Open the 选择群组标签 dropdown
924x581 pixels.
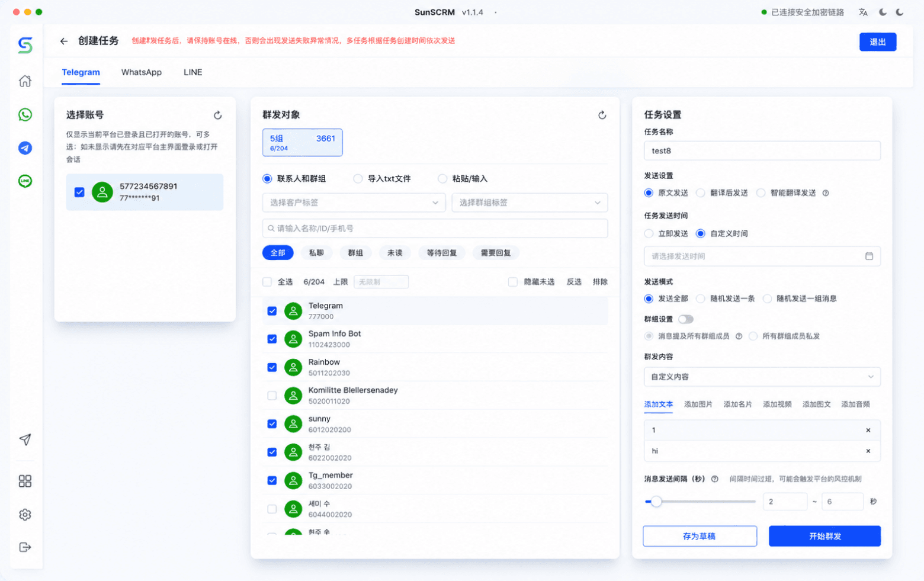pyautogui.click(x=530, y=203)
